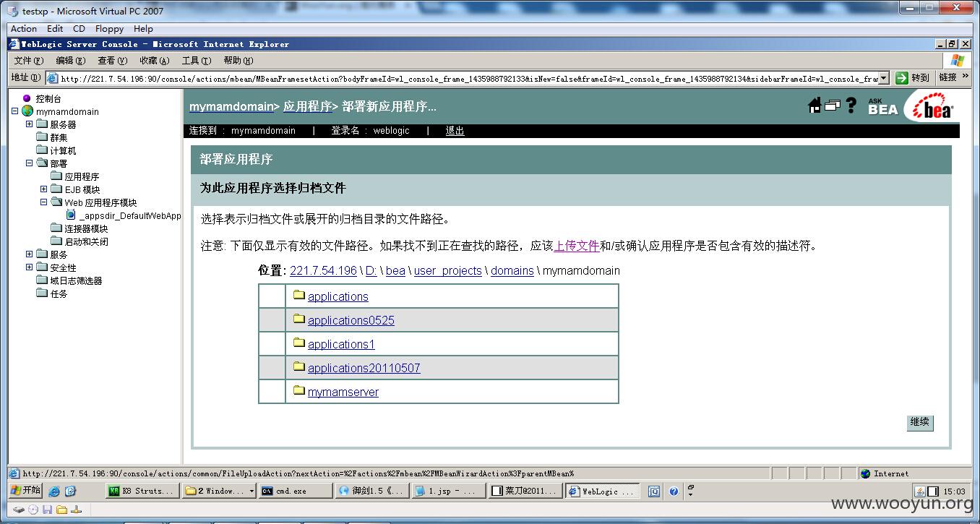Select 域日志筛选器 tree item

pos(76,280)
